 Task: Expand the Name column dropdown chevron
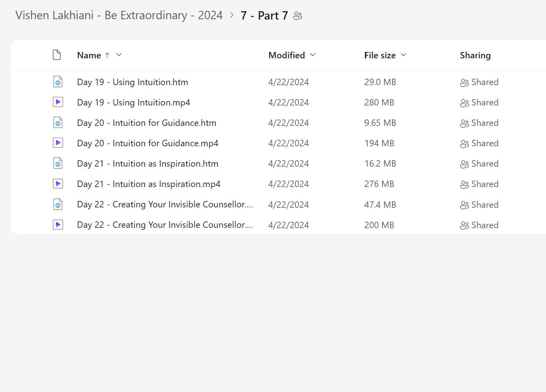pyautogui.click(x=119, y=55)
